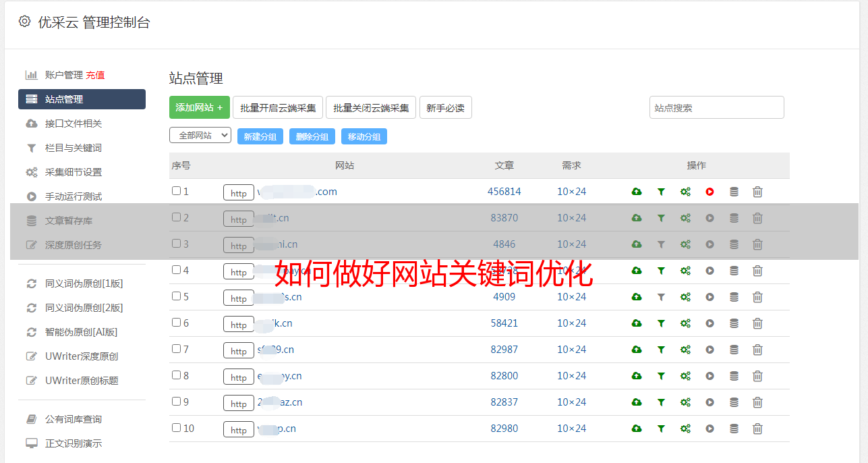
Task: Select 站点管理 in the sidebar
Action: (x=82, y=99)
